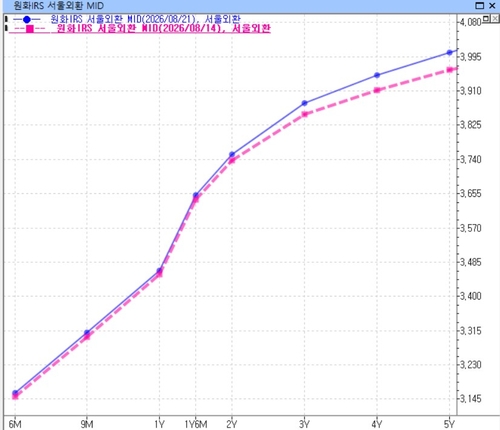The height and width of the screenshot is (430, 500).
Task: Click the blue 5Y data point
Action: pos(449,52)
